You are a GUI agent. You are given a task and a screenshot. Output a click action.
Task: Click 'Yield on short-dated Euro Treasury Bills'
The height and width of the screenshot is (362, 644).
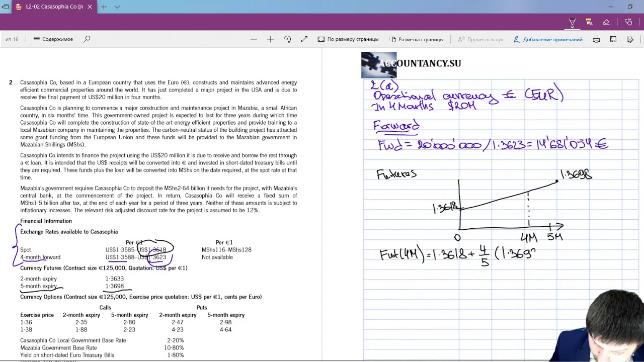coord(67,355)
